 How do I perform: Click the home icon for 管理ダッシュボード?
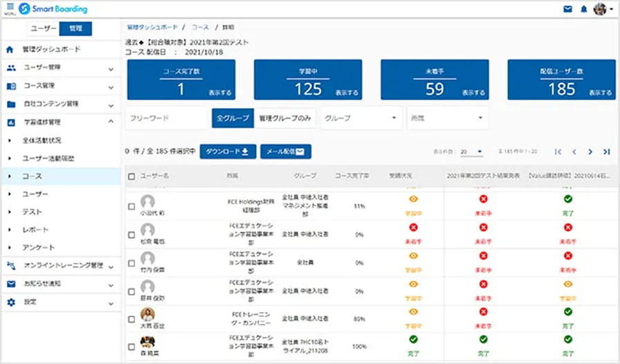(x=10, y=49)
